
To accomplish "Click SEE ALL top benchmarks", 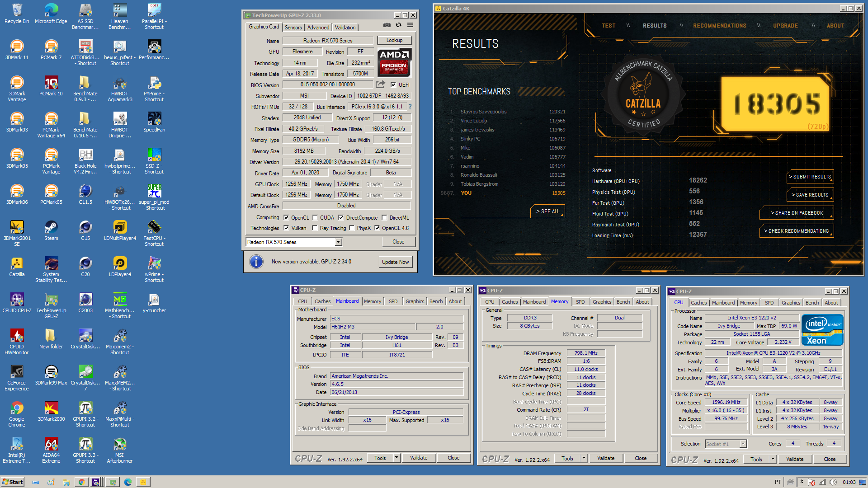I will click(x=547, y=211).
